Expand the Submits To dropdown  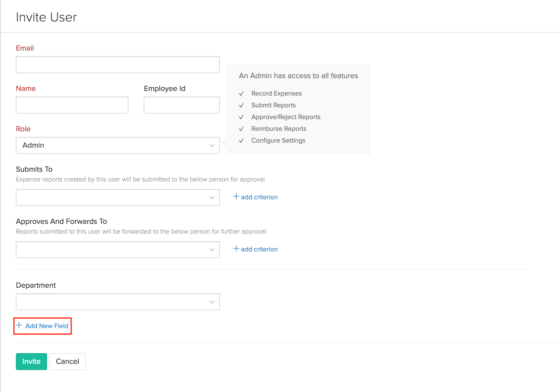118,198
